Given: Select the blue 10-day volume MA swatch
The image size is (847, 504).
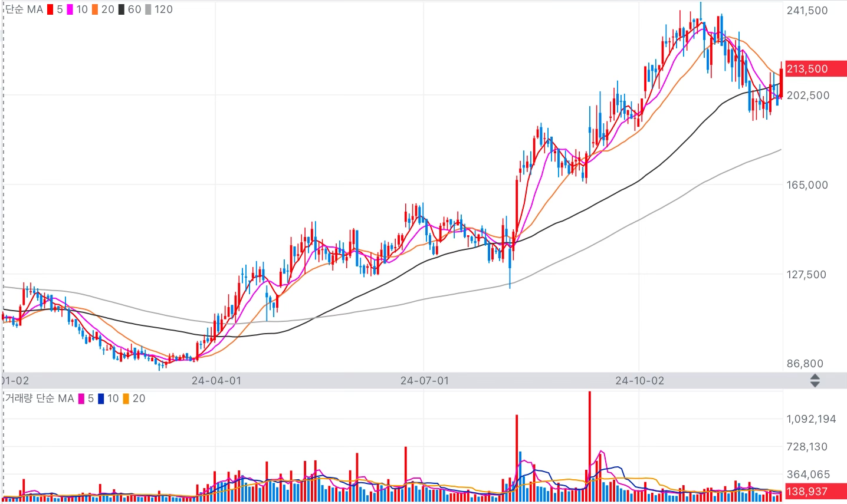Looking at the screenshot, I should pos(101,398).
